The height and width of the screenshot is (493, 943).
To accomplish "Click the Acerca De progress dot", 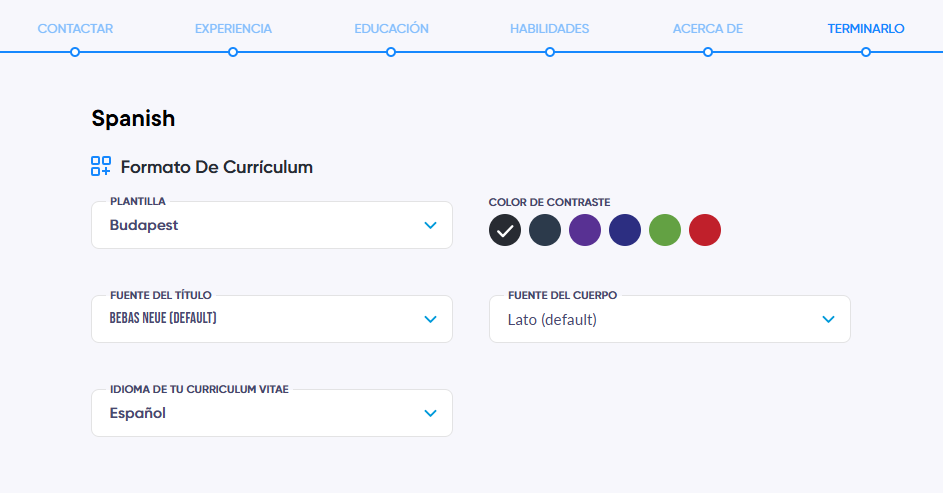I will (708, 52).
